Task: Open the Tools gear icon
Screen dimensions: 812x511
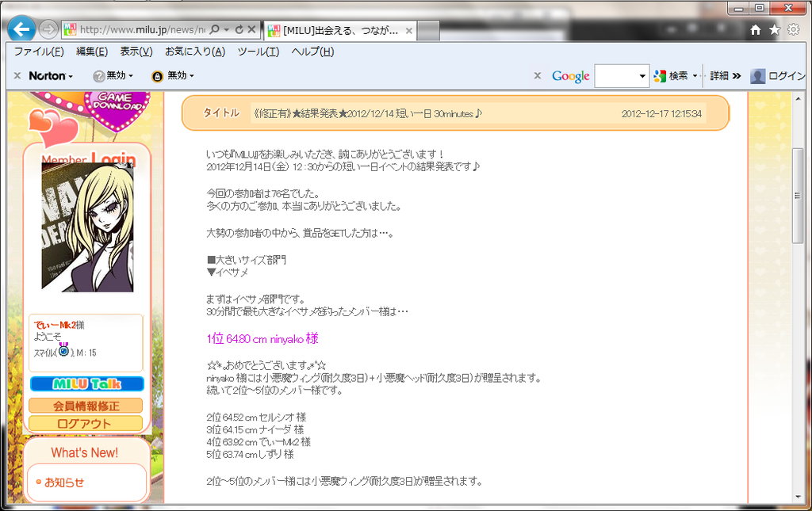Action: pyautogui.click(x=793, y=29)
